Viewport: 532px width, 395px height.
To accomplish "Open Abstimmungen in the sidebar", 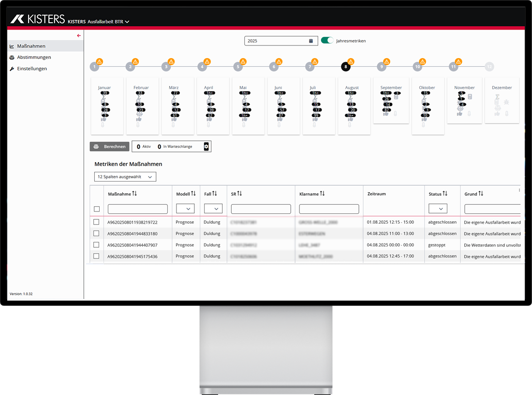I will click(x=34, y=58).
